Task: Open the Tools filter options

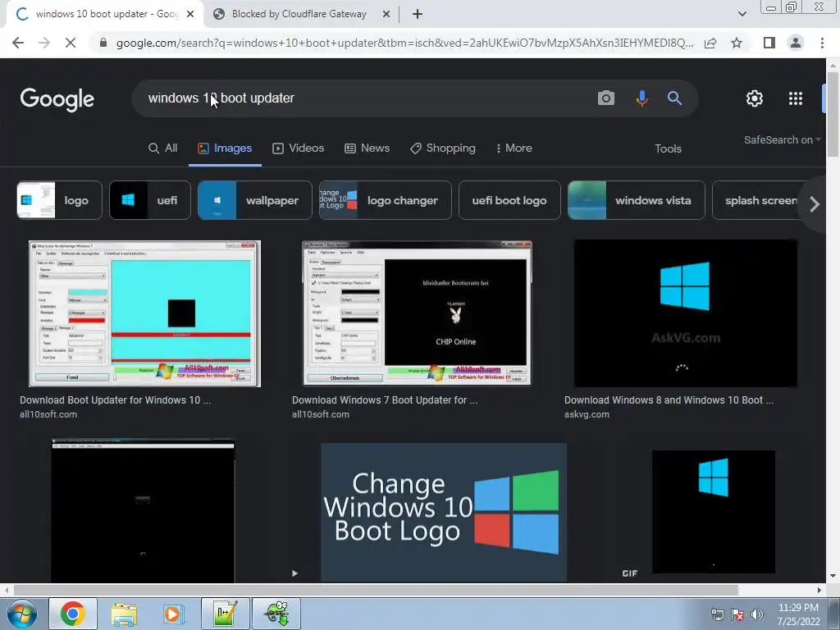Action: click(668, 149)
